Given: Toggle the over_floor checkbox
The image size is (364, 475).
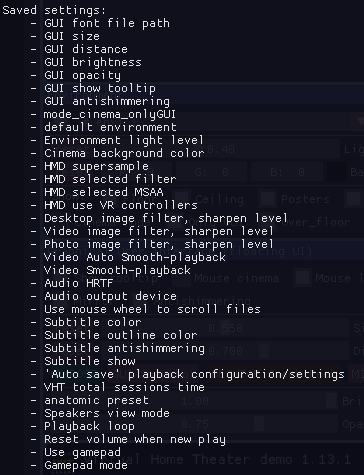Looking at the screenshot, I should pyautogui.click(x=271, y=222).
